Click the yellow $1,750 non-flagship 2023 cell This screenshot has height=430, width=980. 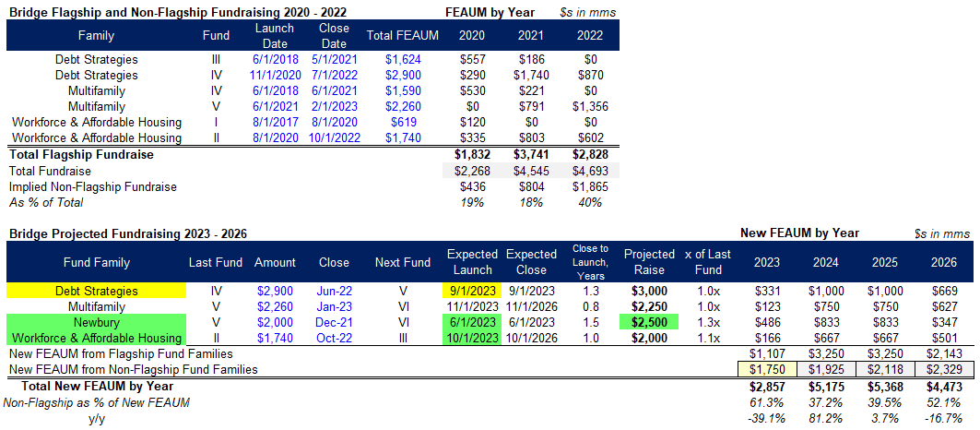coord(768,369)
